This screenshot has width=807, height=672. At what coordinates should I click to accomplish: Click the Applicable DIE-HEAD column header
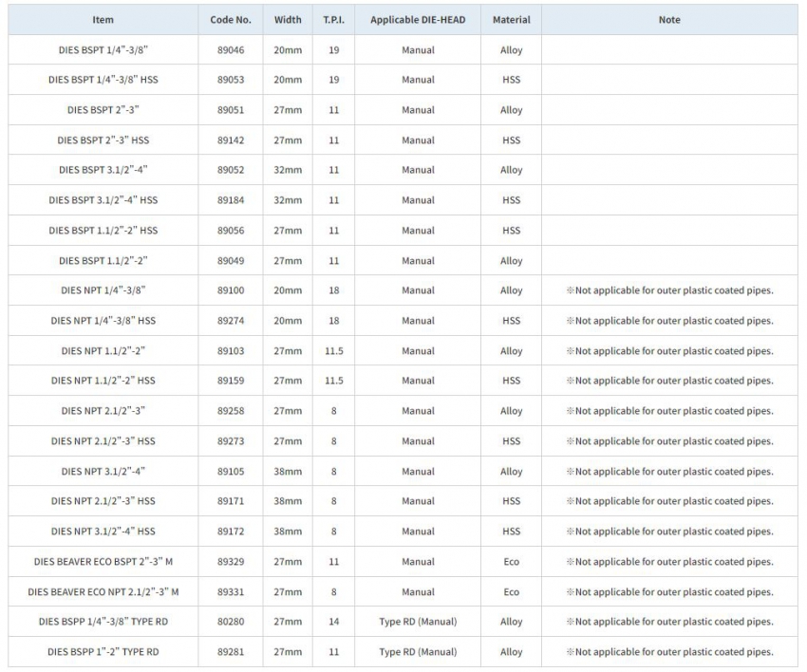click(418, 20)
